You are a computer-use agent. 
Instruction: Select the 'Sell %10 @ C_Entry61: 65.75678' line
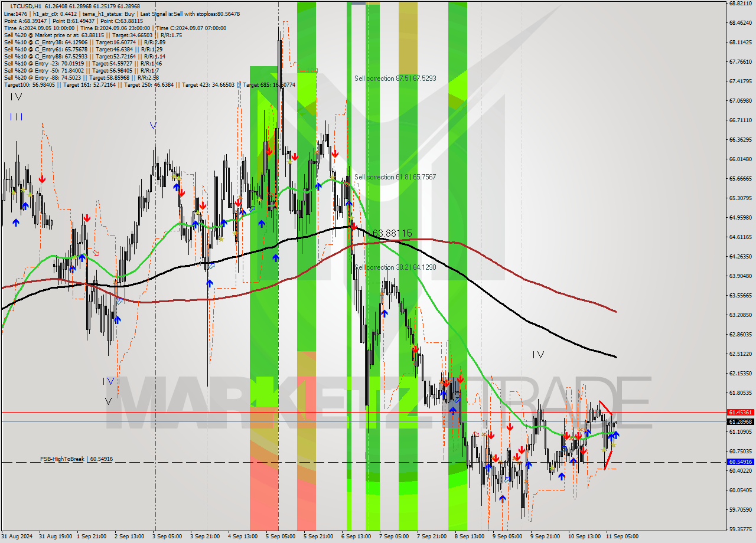(x=83, y=49)
